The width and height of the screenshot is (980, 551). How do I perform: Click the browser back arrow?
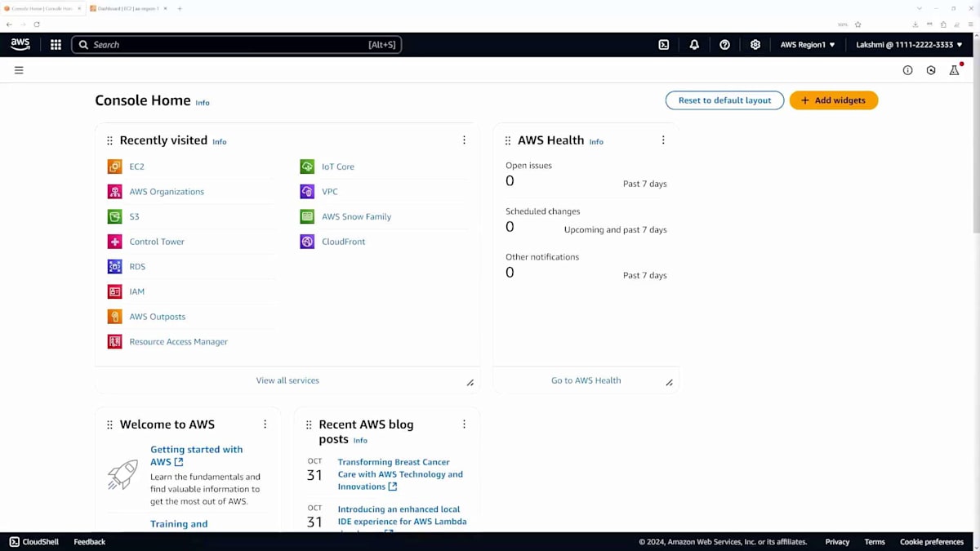pos(9,24)
